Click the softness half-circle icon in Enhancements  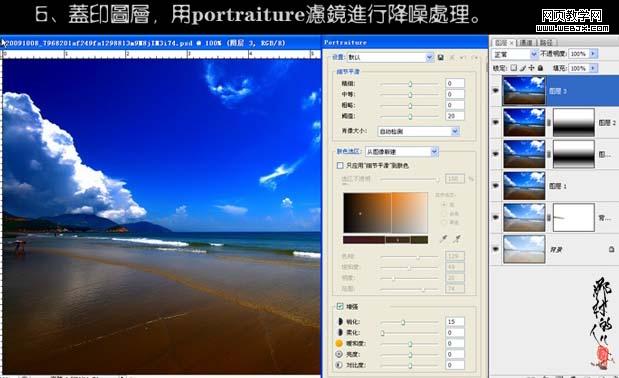(339, 333)
